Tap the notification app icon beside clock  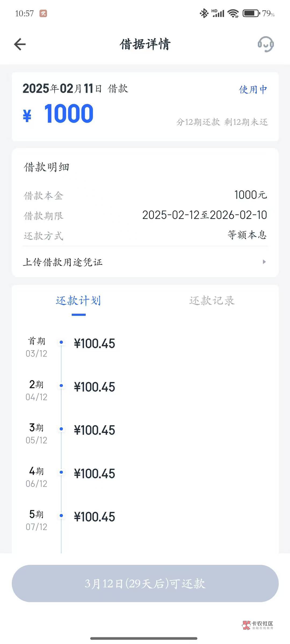(43, 13)
